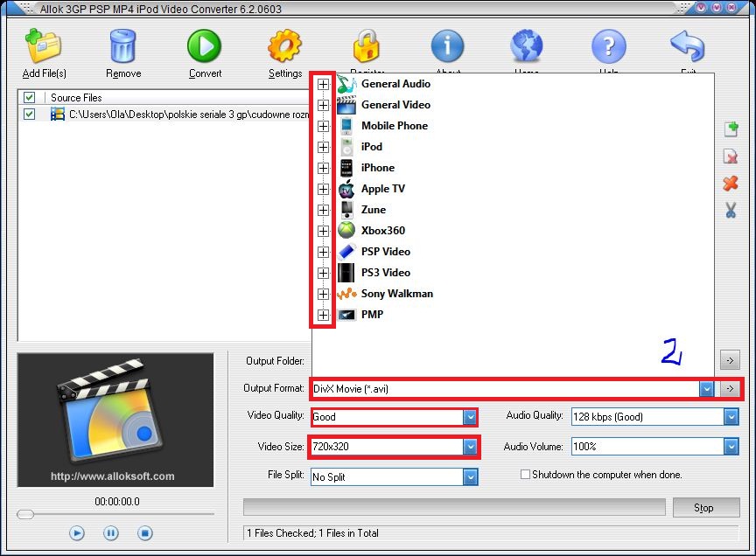Click the preview seek slider handle
The width and height of the screenshot is (756, 556).
click(x=25, y=515)
